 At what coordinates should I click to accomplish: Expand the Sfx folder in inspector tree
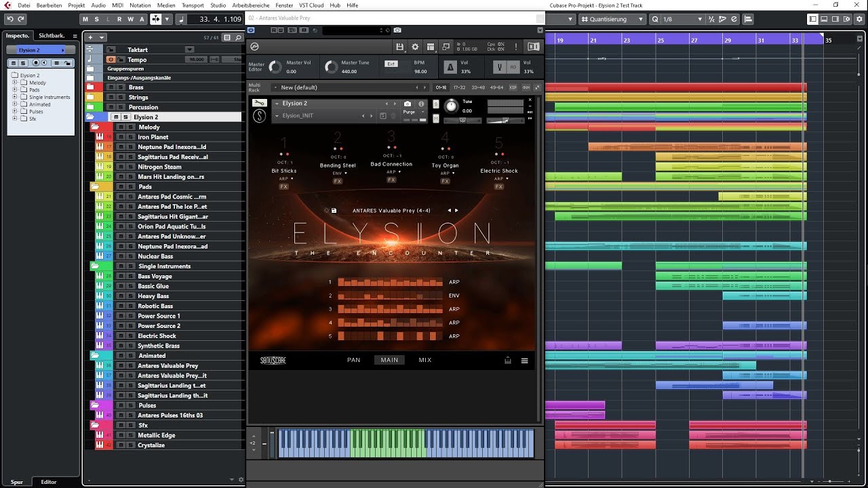tap(14, 119)
